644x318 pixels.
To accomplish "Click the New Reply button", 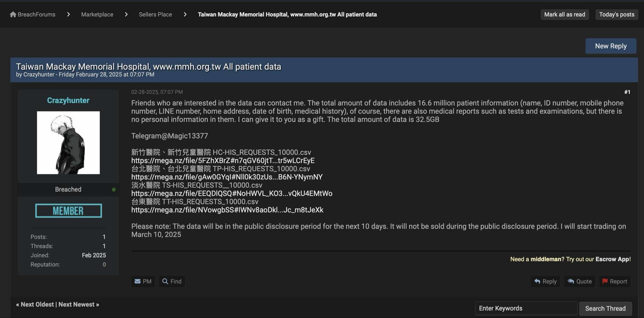I will pyautogui.click(x=610, y=46).
